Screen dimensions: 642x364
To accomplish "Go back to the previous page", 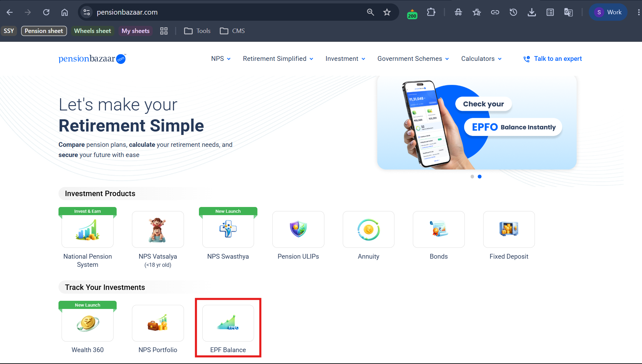I will point(10,12).
